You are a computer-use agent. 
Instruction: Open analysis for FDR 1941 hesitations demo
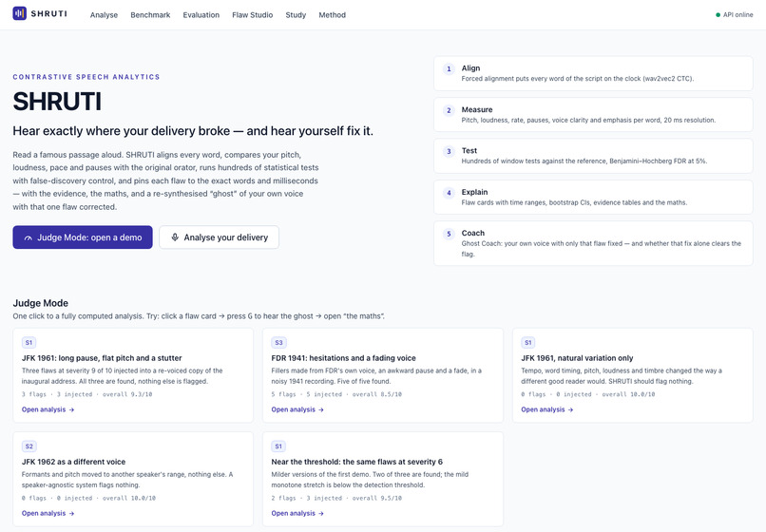[297, 409]
